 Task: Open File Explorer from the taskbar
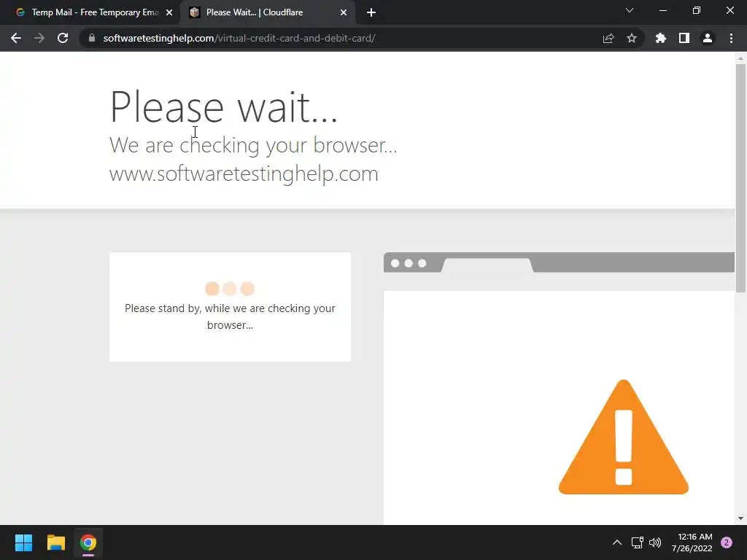55,542
